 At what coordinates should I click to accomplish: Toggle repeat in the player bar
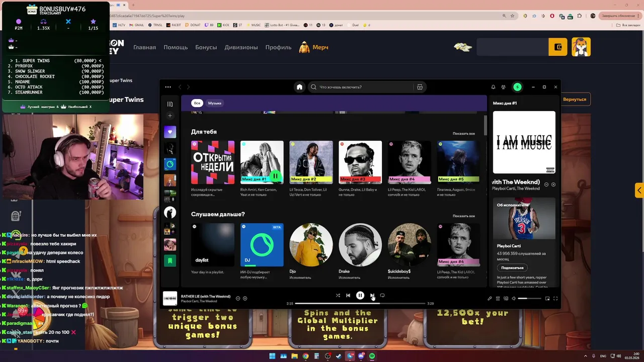(x=382, y=296)
